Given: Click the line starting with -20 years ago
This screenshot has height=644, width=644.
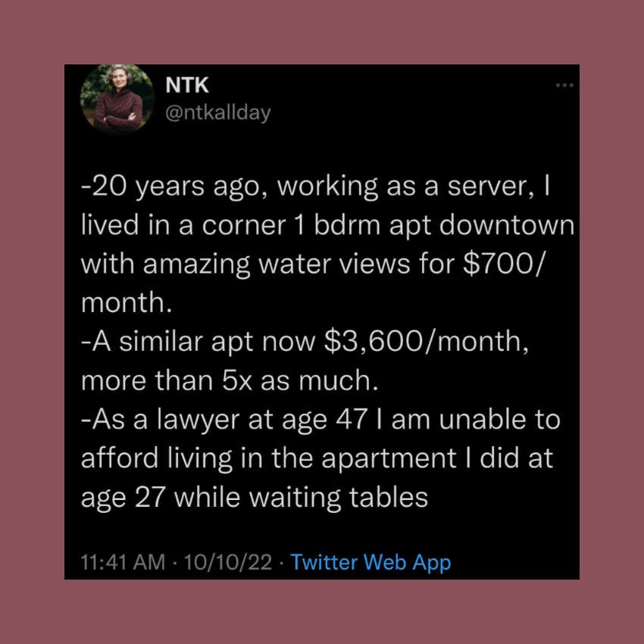Looking at the screenshot, I should pos(314,186).
